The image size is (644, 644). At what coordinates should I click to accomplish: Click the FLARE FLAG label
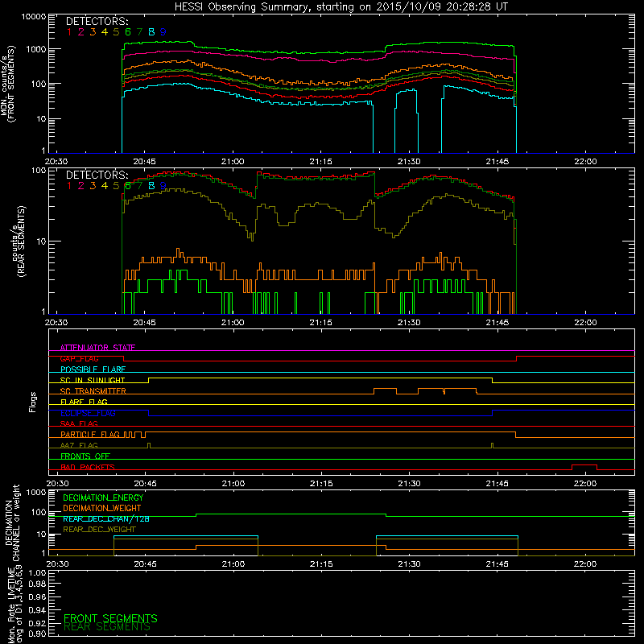click(x=84, y=402)
